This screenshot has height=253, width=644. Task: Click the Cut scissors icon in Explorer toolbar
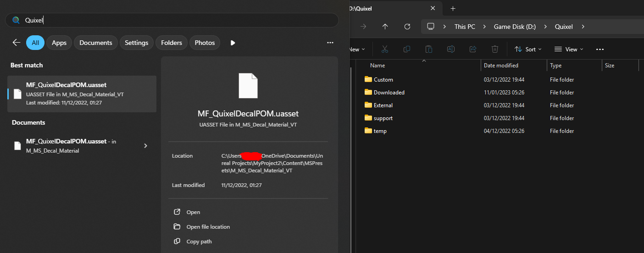(x=385, y=49)
